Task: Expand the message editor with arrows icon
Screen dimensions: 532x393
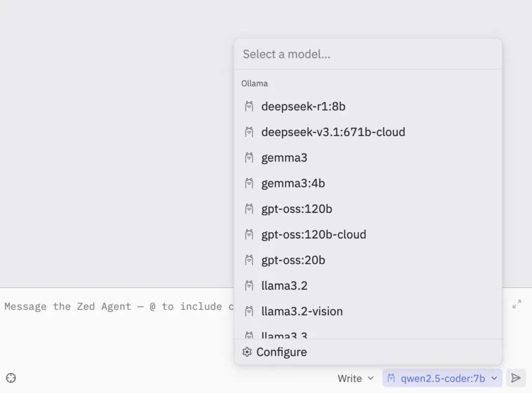Action: pos(516,304)
